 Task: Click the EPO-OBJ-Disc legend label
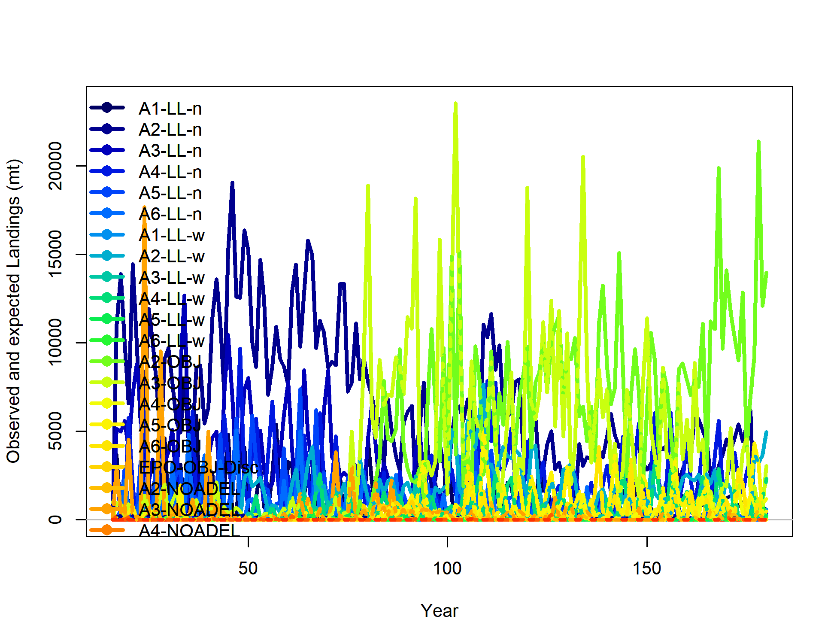tap(199, 468)
